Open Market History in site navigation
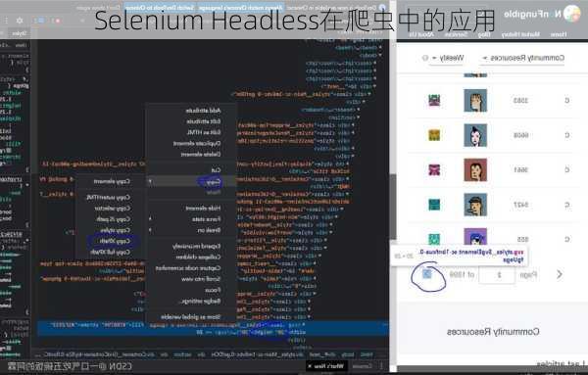 tap(520, 34)
